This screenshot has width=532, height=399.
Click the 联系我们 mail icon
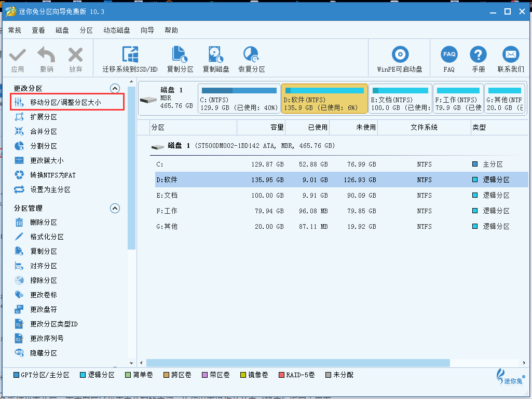[511, 54]
